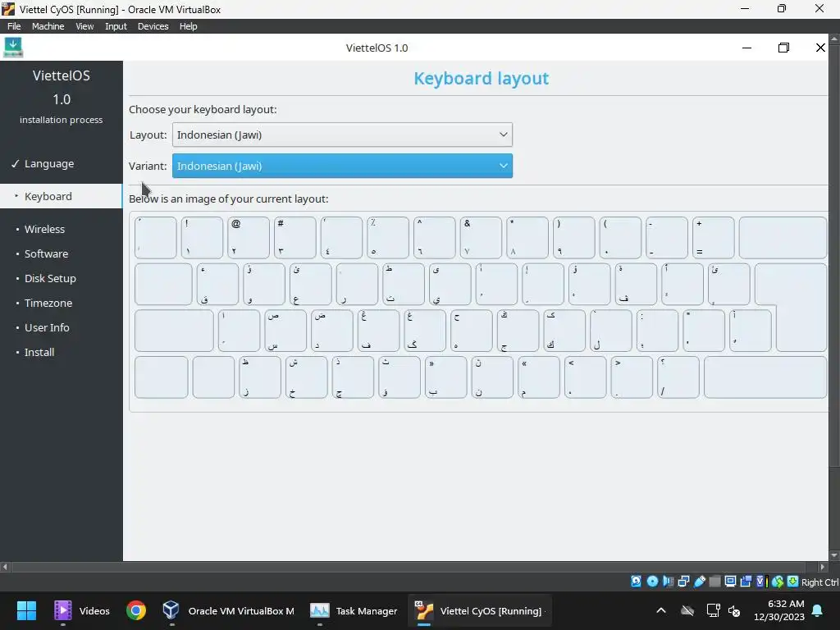Click scroll up arrow of vertical scrollbar
The width and height of the screenshot is (840, 630).
coord(834,39)
